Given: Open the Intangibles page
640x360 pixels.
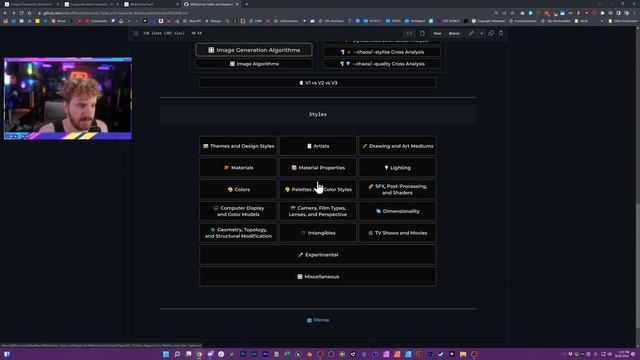Looking at the screenshot, I should tap(318, 233).
